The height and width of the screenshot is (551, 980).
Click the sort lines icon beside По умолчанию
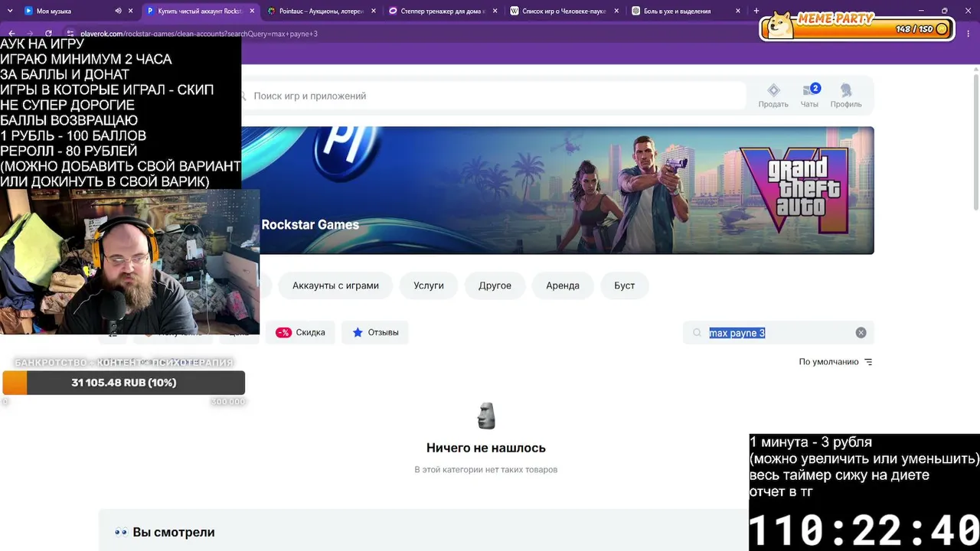[x=868, y=362]
